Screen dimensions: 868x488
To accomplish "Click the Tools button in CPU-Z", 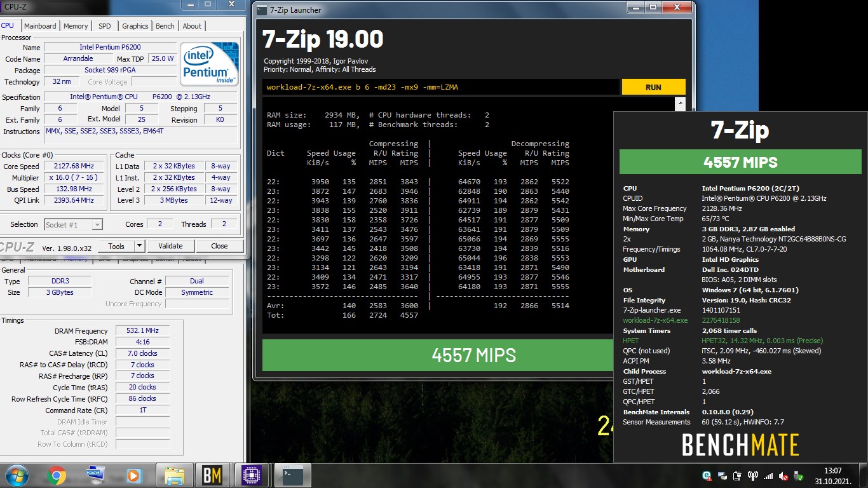I will coord(116,246).
